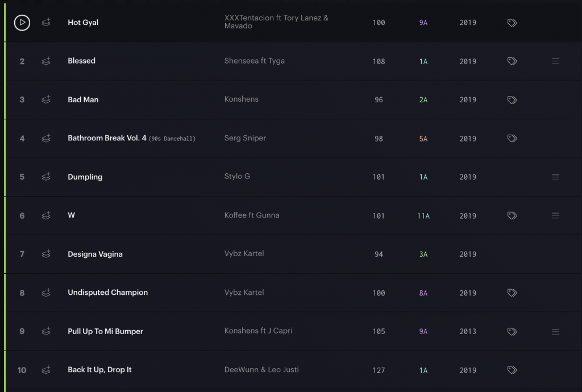Screen dimensions: 582x392
Task: Select the Blessed track title
Action: pyautogui.click(x=82, y=61)
